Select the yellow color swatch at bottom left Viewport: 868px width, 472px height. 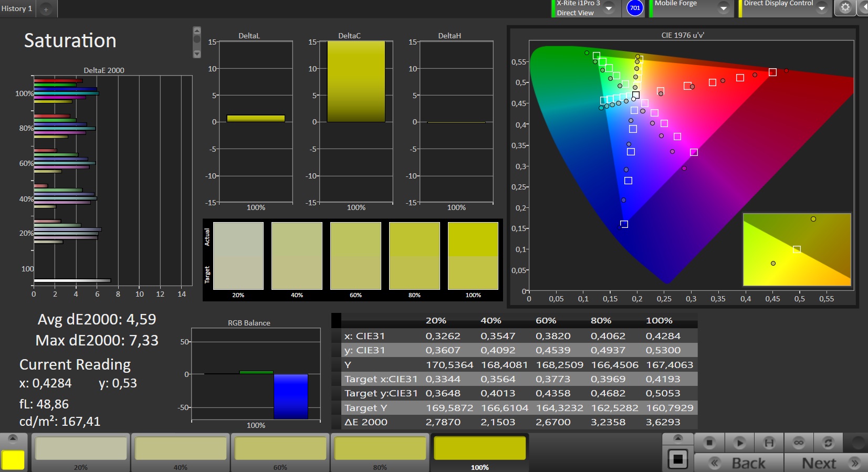click(13, 460)
